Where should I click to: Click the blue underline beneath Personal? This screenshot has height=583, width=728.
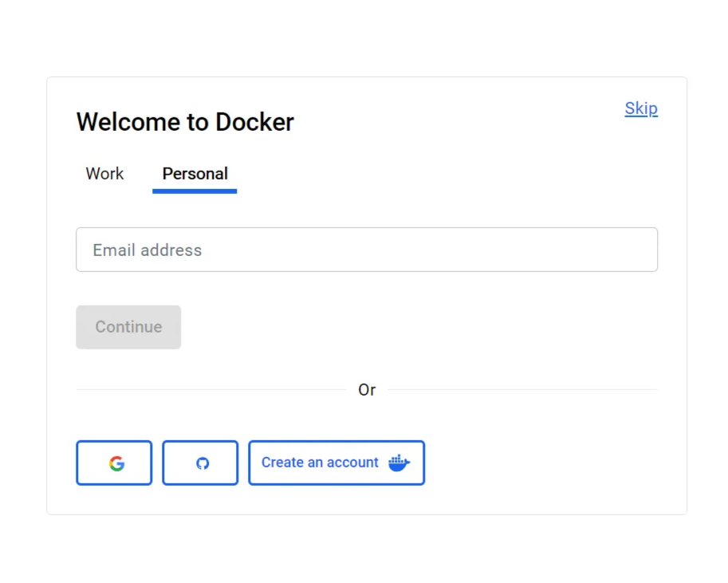195,191
